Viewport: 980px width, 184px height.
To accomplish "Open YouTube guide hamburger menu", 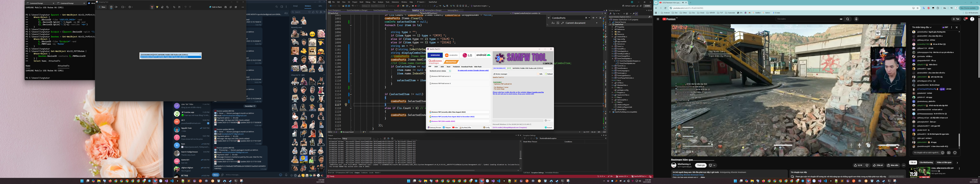I will [658, 19].
